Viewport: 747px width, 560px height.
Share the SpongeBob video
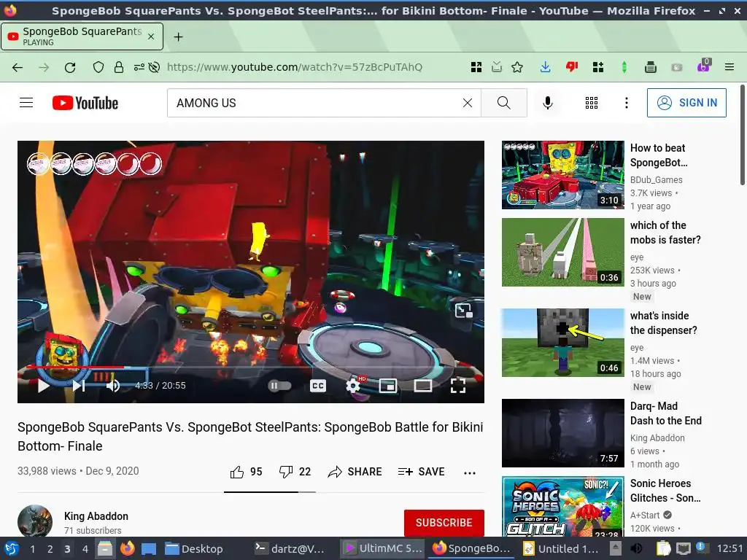355,472
